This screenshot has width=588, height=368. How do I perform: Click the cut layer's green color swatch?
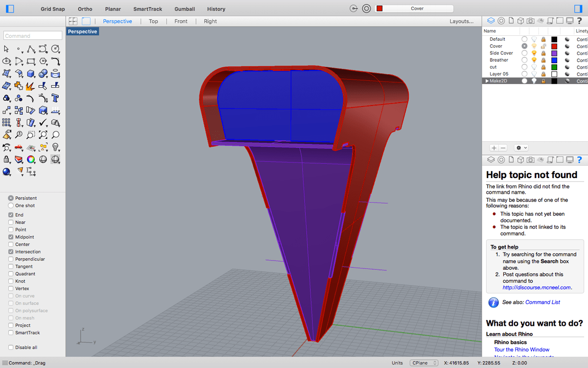tap(554, 67)
